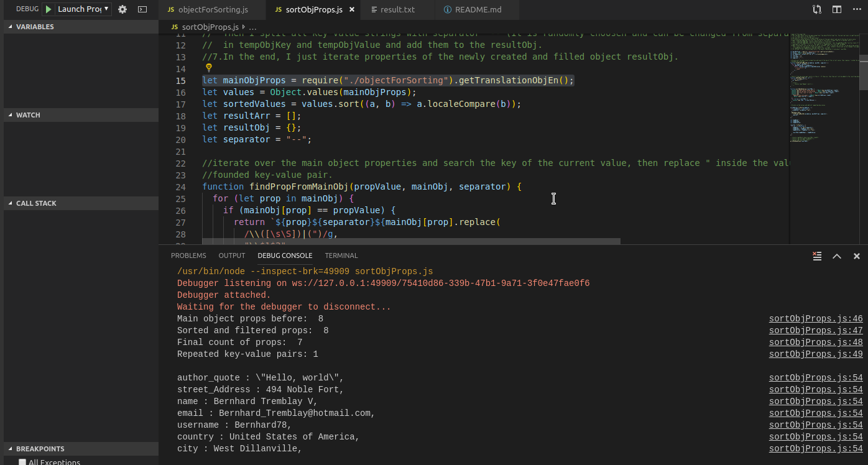Open sortObjProps.js:47 source link

[816, 331]
